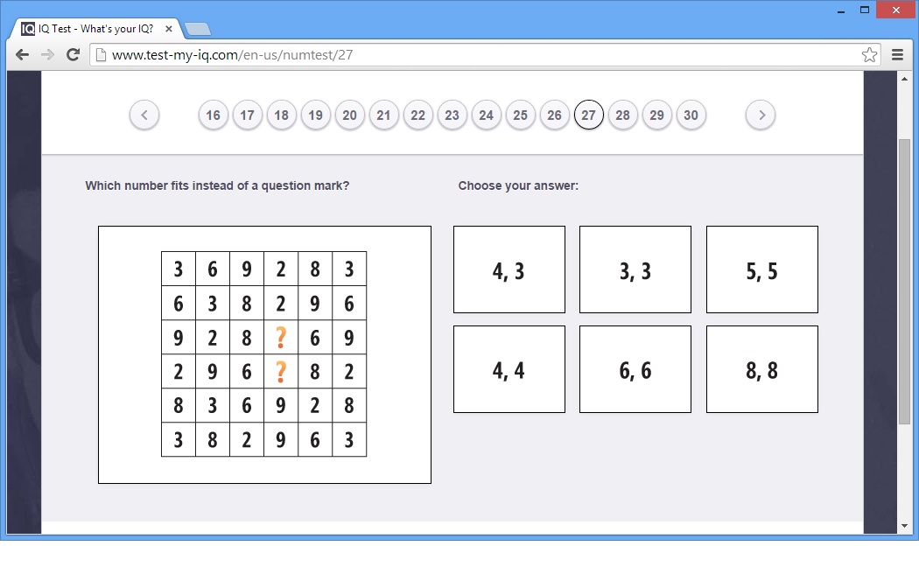Jump to question 21
The width and height of the screenshot is (919, 588).
point(384,115)
